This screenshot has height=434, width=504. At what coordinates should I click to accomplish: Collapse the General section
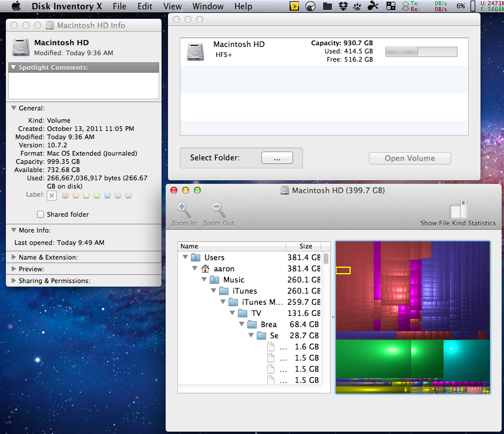pyautogui.click(x=14, y=108)
